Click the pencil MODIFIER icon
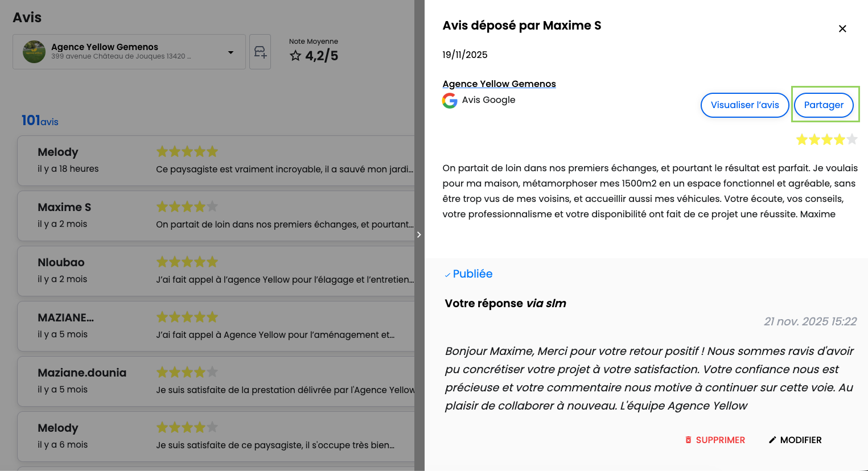 coord(772,440)
